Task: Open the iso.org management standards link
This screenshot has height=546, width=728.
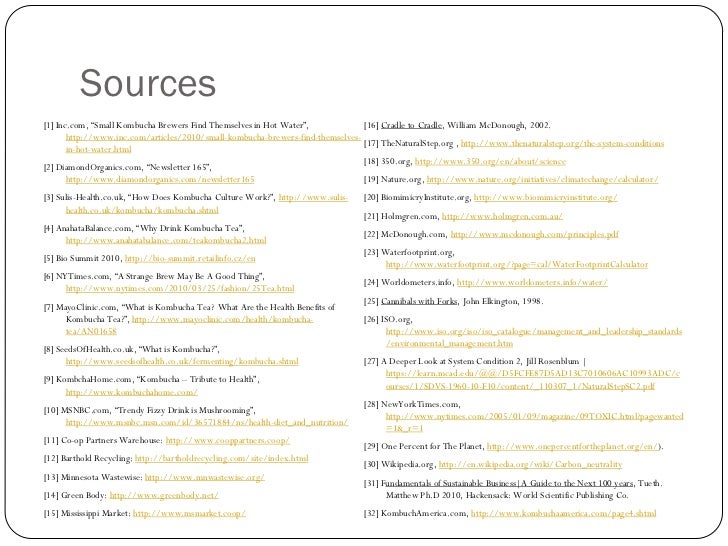Action: (x=533, y=338)
